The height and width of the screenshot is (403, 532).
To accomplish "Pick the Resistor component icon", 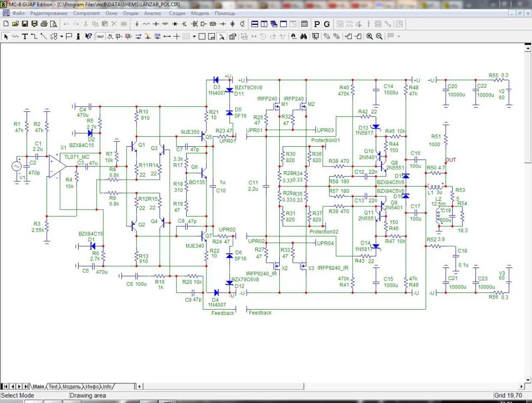I will click(146, 24).
